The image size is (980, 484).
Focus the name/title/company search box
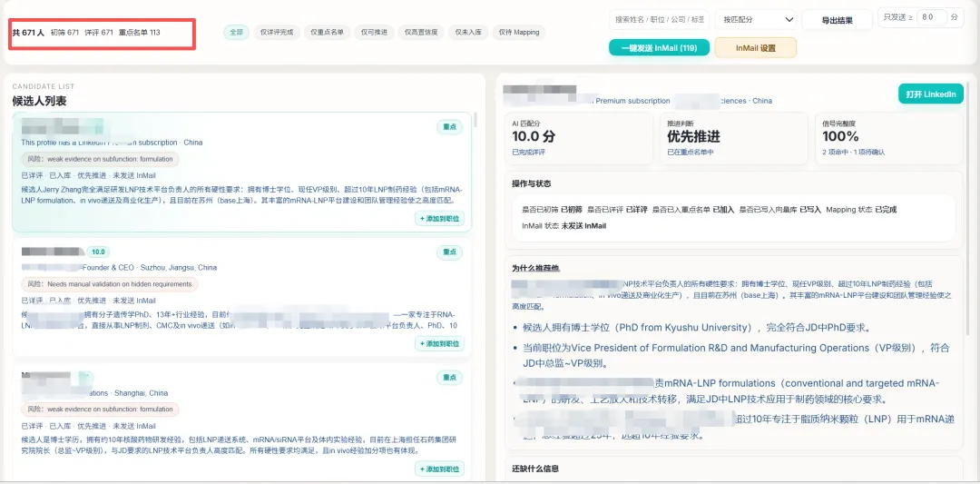660,19
